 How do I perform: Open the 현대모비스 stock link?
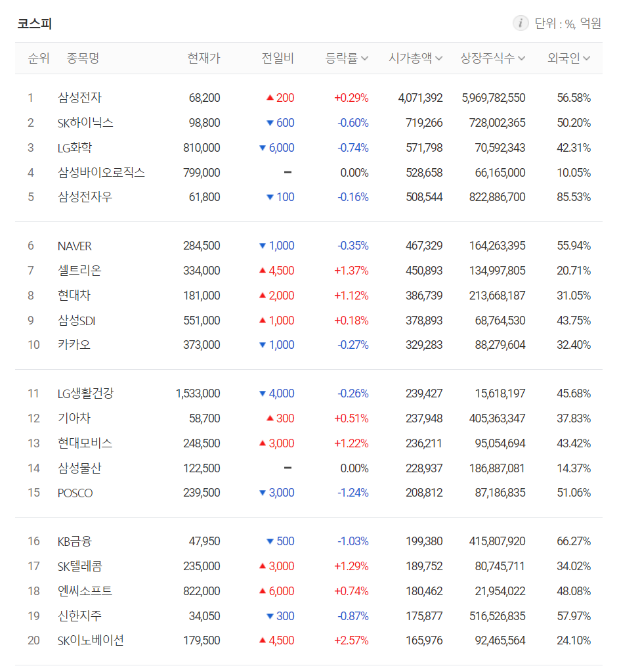coord(85,443)
